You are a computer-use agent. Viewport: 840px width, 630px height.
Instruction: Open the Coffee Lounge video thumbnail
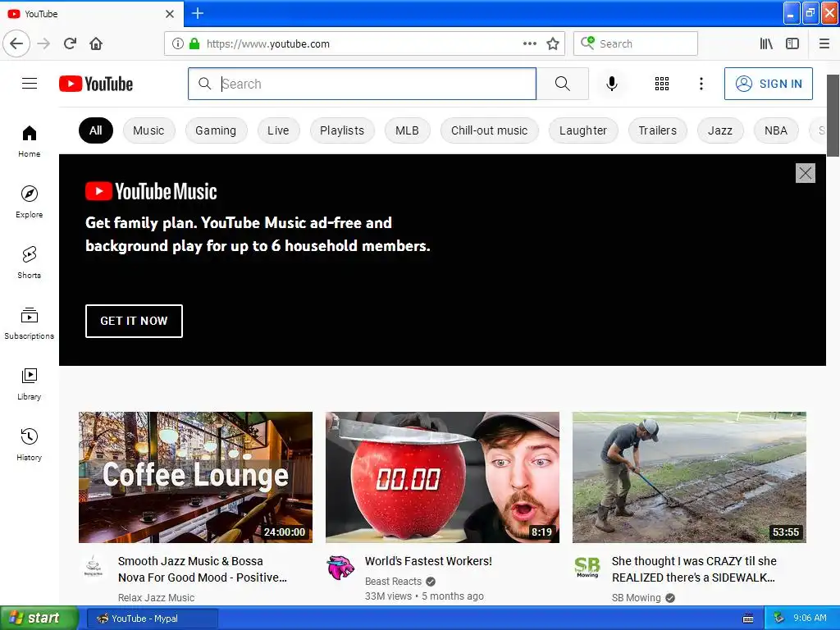coord(195,477)
